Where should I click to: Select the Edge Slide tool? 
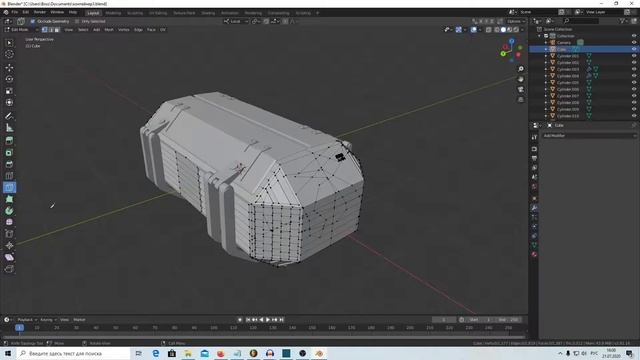pos(9,234)
